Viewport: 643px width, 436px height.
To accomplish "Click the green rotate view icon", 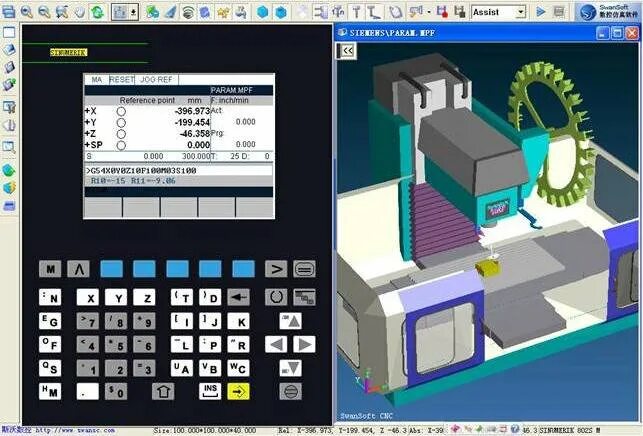I will point(98,11).
